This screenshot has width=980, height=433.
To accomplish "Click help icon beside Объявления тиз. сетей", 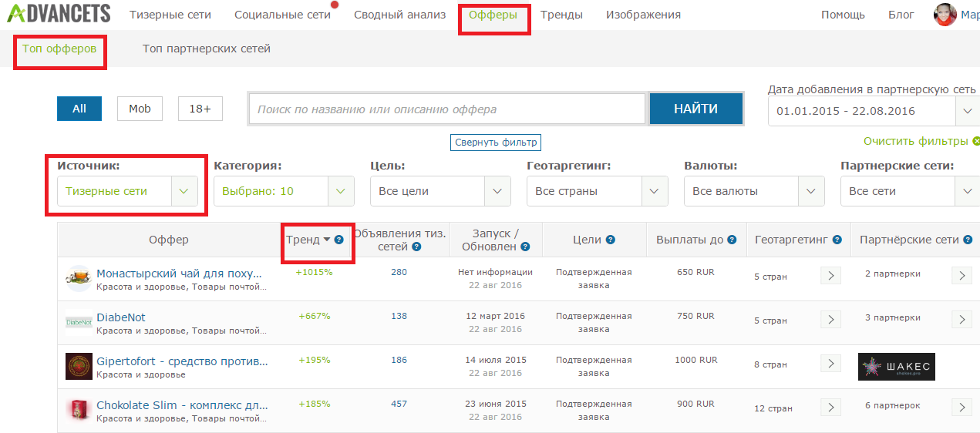I will click(x=416, y=247).
